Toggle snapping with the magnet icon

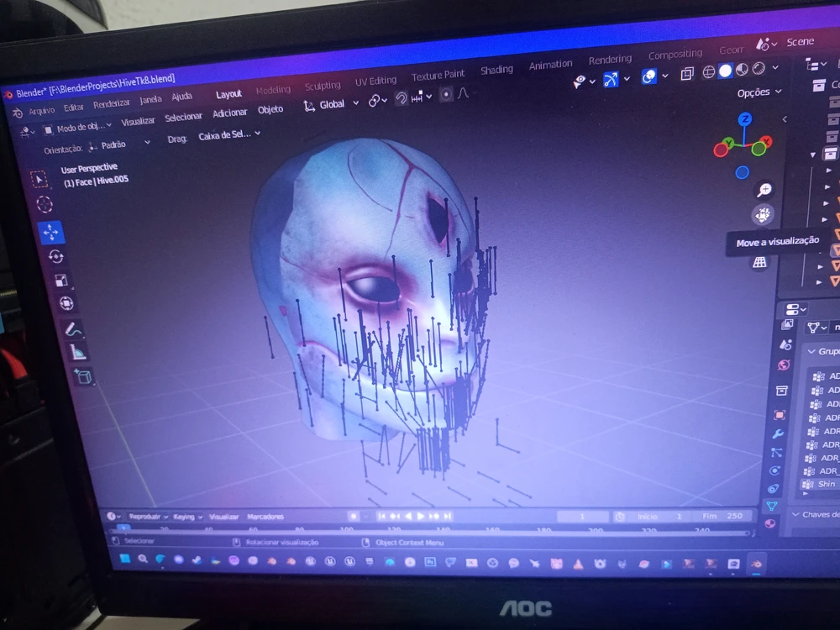click(x=401, y=98)
